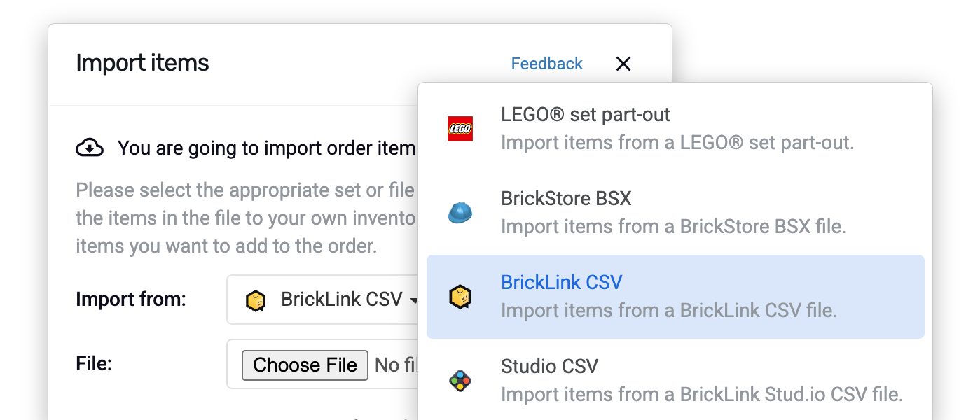The image size is (980, 420).
Task: Open the file format selection menu
Action: point(329,300)
